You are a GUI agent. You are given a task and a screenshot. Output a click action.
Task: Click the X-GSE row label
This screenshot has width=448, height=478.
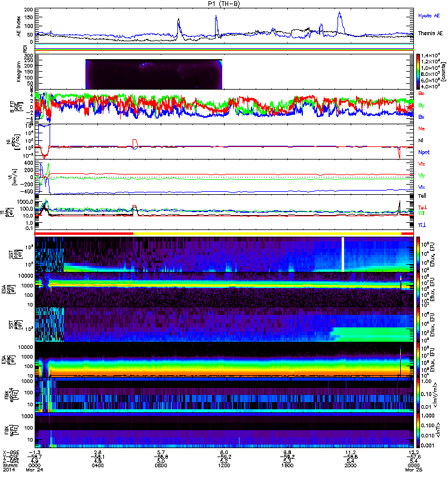[x=10, y=452]
